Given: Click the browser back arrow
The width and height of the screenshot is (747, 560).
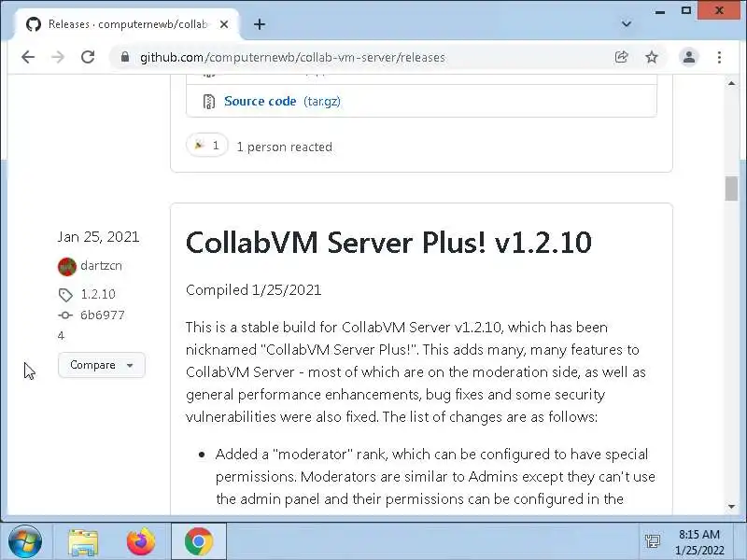Looking at the screenshot, I should coord(28,57).
